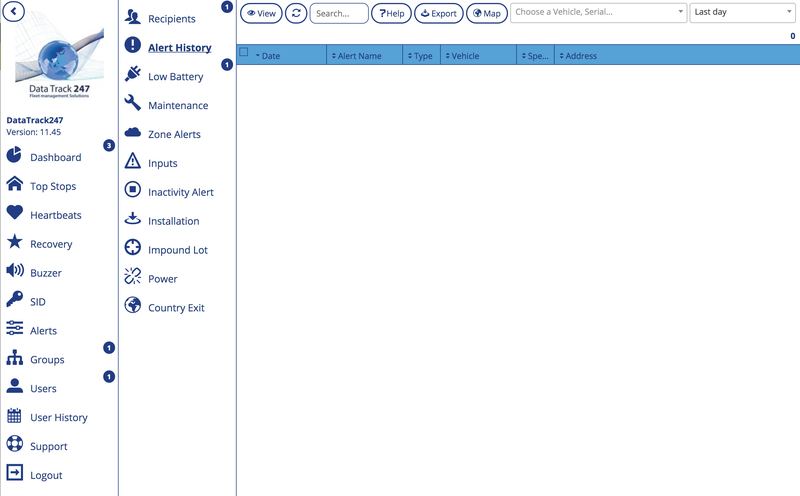This screenshot has width=800, height=496.
Task: Open the Last day period dropdown
Action: point(742,12)
